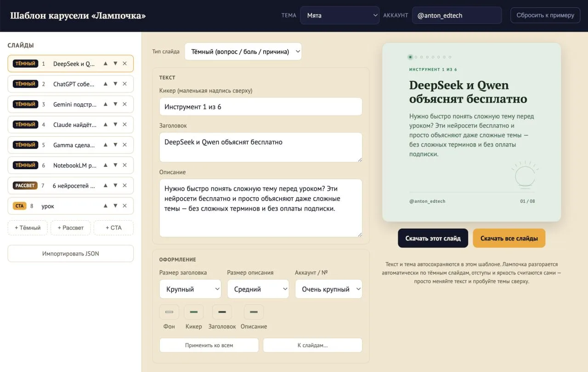Viewport: 588px width, 372px height.
Task: Select slide 4 Claude in the list
Action: pyautogui.click(x=70, y=124)
